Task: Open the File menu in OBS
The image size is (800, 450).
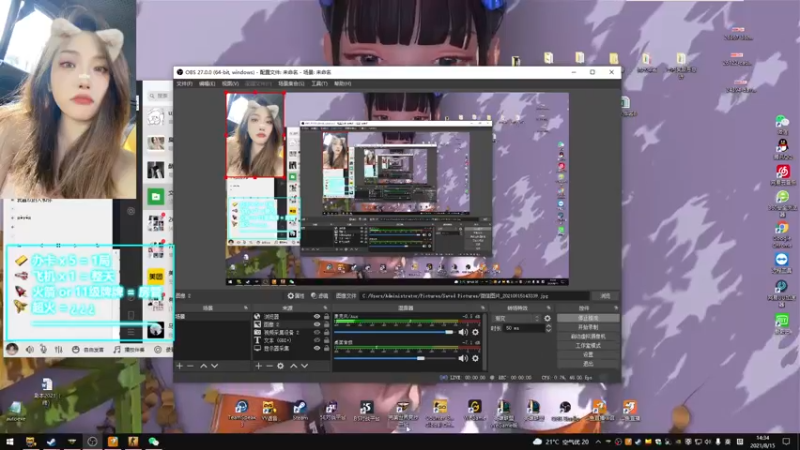Action: tap(184, 84)
